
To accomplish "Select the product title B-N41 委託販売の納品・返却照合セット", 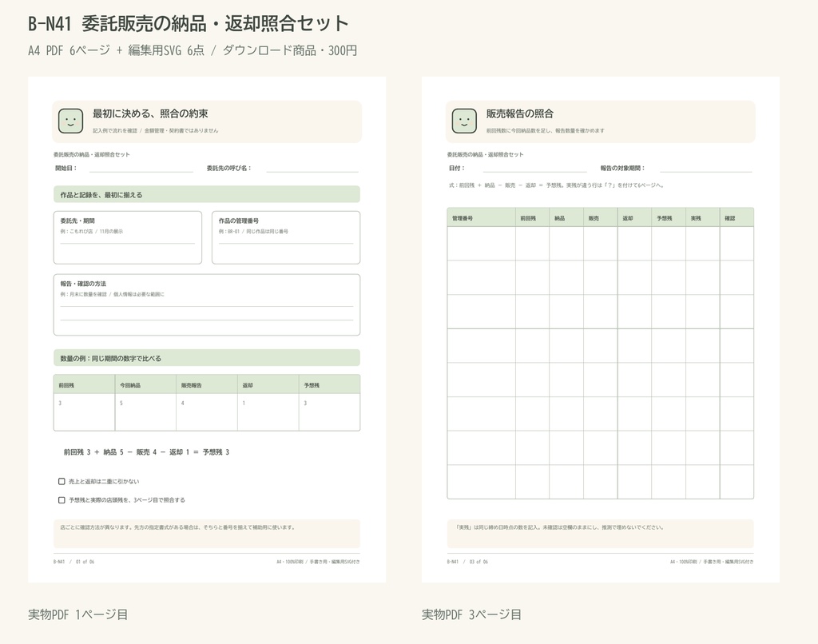I will 189,23.
